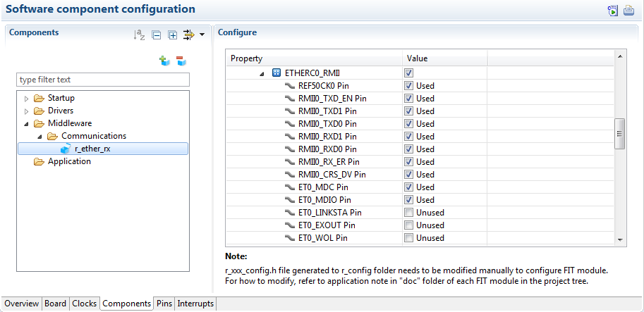The image size is (644, 312).
Task: Expand the Drivers folder
Action: (27, 111)
